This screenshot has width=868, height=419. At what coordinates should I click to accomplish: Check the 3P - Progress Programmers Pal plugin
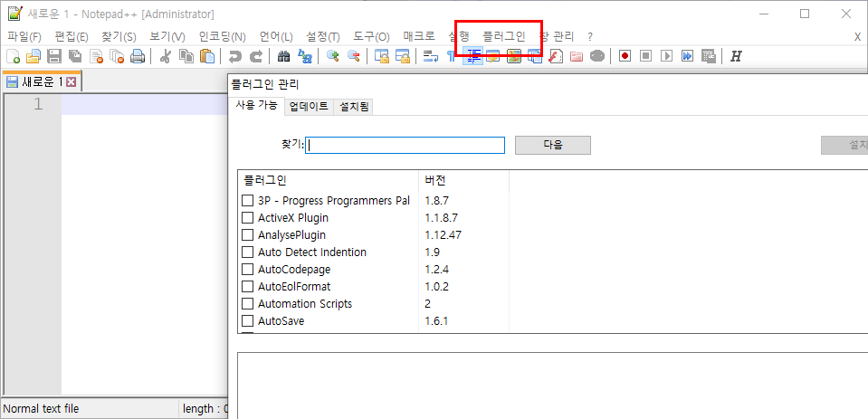click(247, 200)
